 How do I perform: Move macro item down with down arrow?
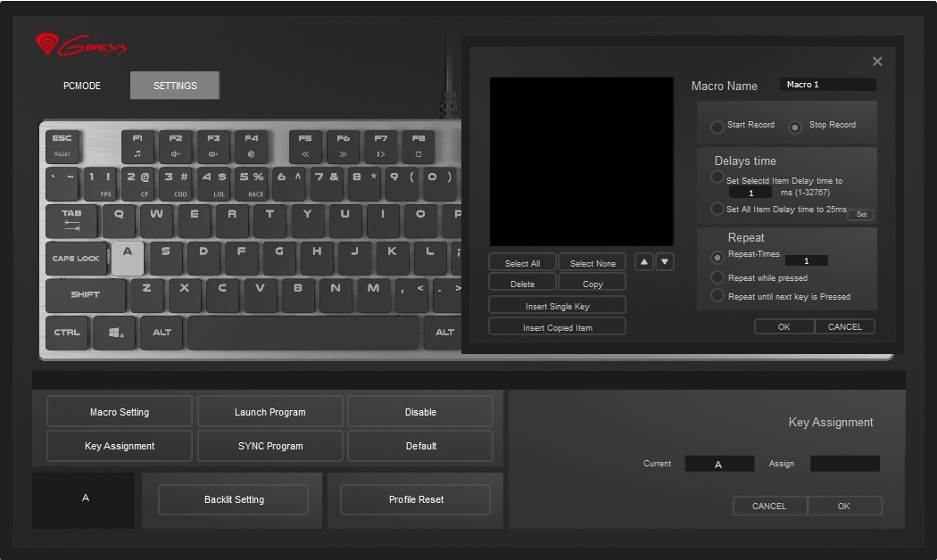(665, 262)
